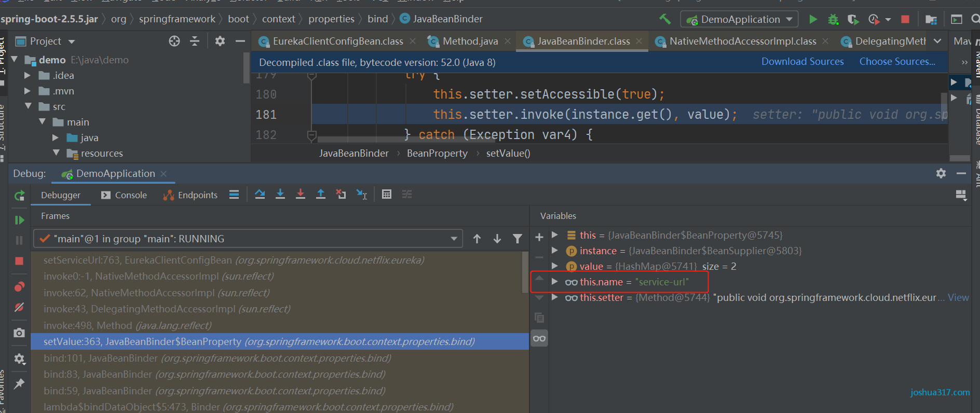Open the main thread selector dropdown

point(248,239)
